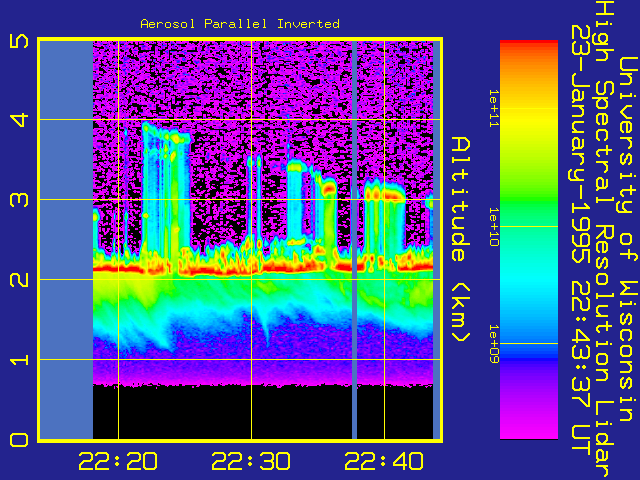
Task: Select the 22:30 time axis label
Action: coord(251,461)
